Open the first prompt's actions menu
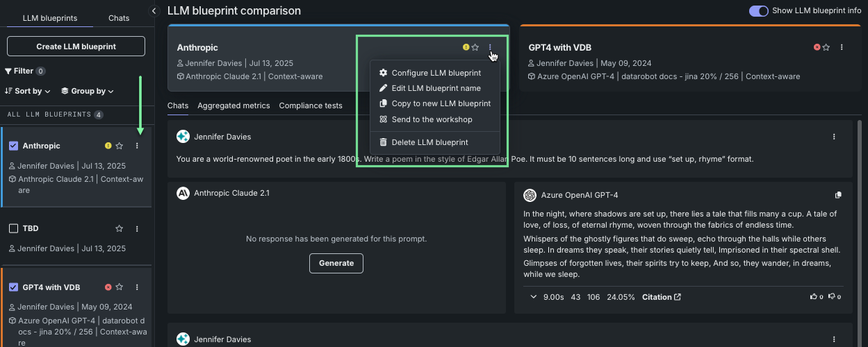Image resolution: width=868 pixels, height=347 pixels. [x=834, y=137]
